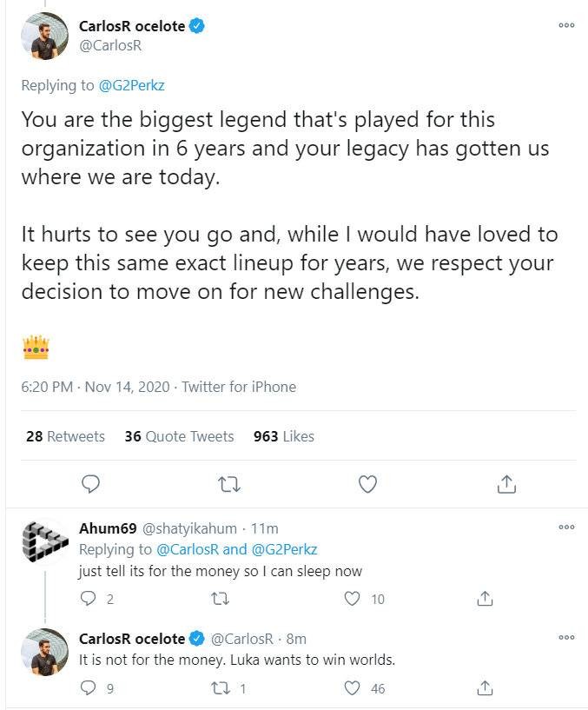Retweet the main tweet by CarlosR
588x710 pixels.
(x=229, y=482)
